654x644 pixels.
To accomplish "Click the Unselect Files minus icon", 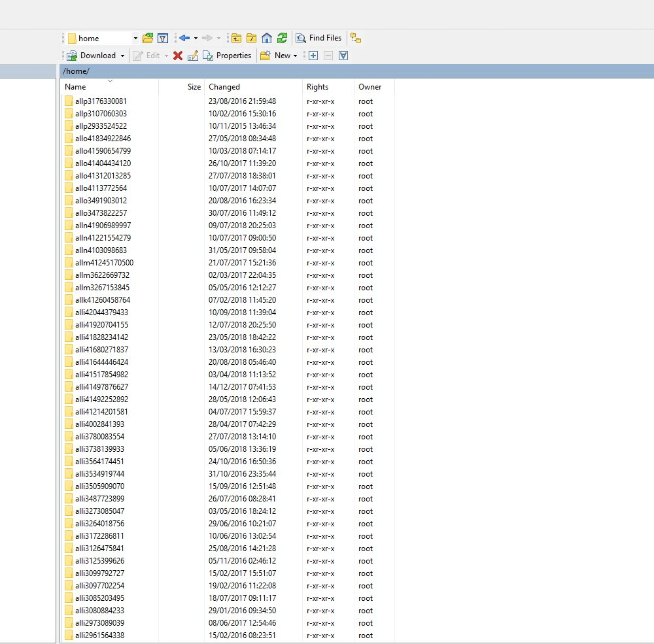I will tap(328, 56).
